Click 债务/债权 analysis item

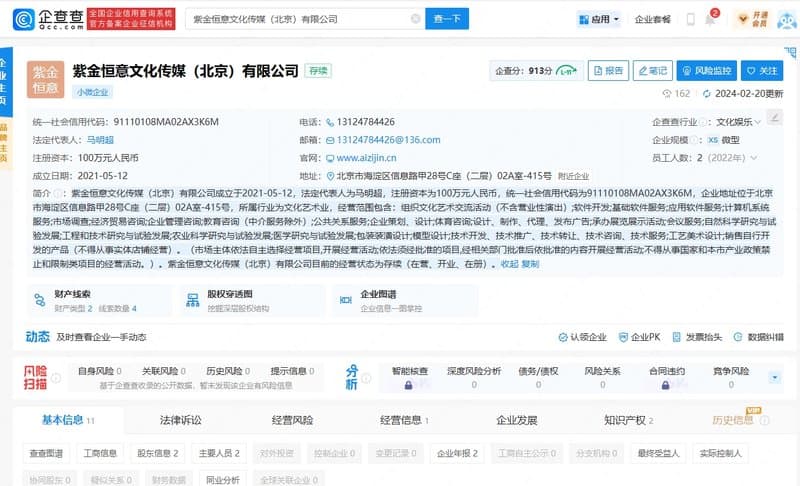[538, 377]
